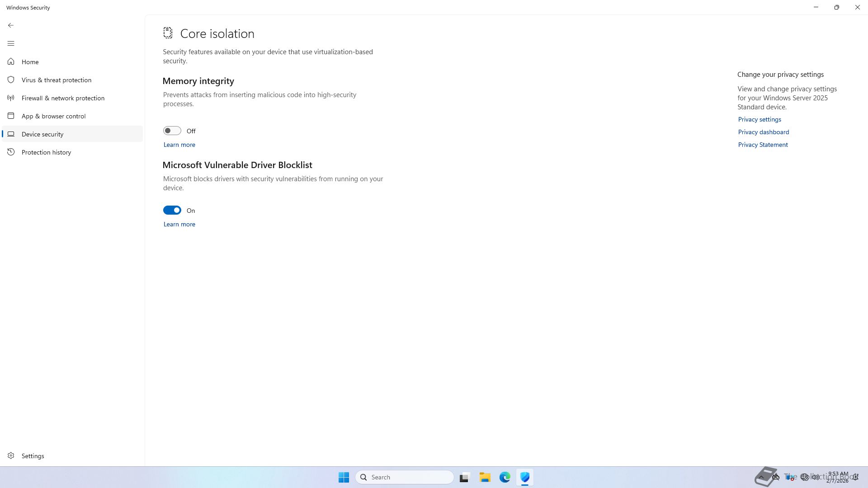Open the volume speaker tray control

816,477
